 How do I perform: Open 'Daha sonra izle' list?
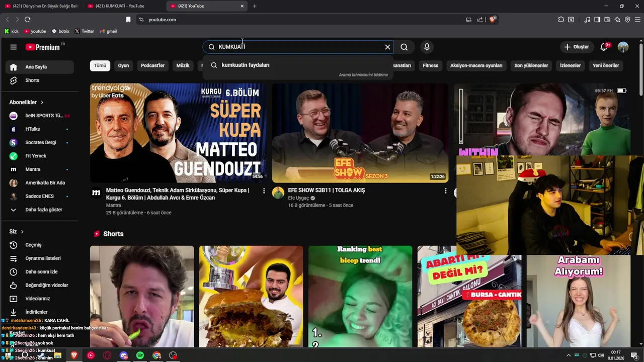39,271
